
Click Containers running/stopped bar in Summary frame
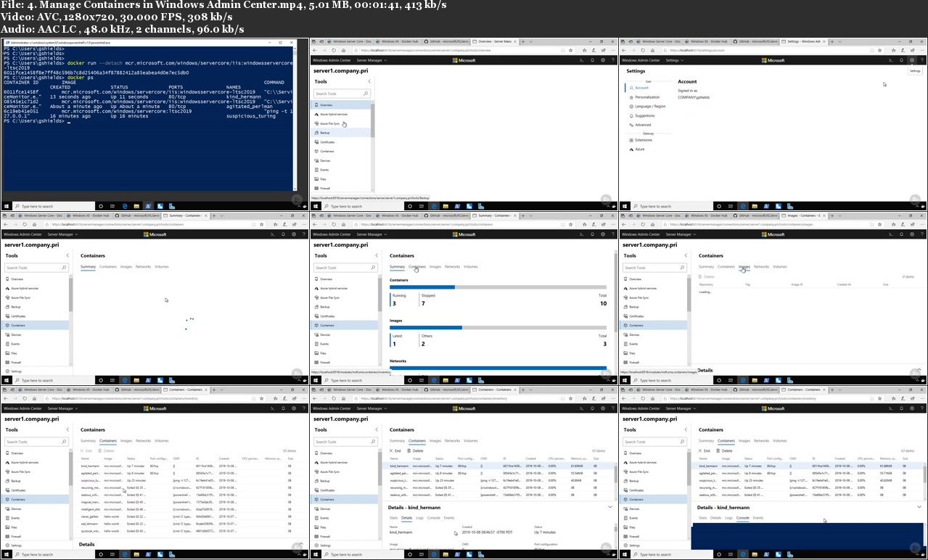coord(498,287)
